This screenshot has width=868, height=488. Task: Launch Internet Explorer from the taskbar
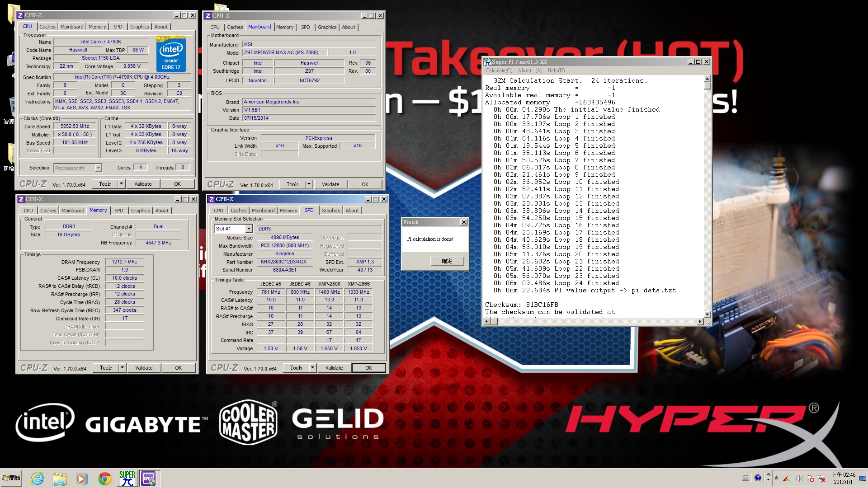coord(37,478)
